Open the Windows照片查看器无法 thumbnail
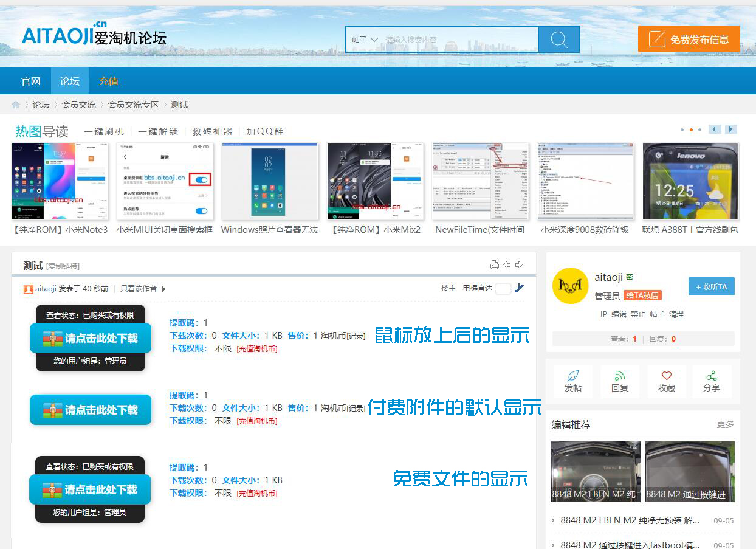The width and height of the screenshot is (756, 549). coord(270,181)
